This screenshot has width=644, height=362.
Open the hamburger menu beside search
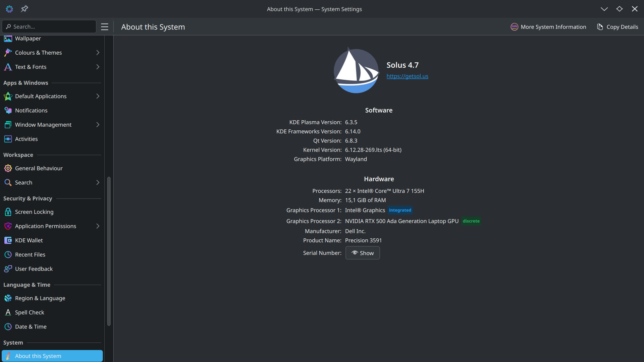click(105, 27)
